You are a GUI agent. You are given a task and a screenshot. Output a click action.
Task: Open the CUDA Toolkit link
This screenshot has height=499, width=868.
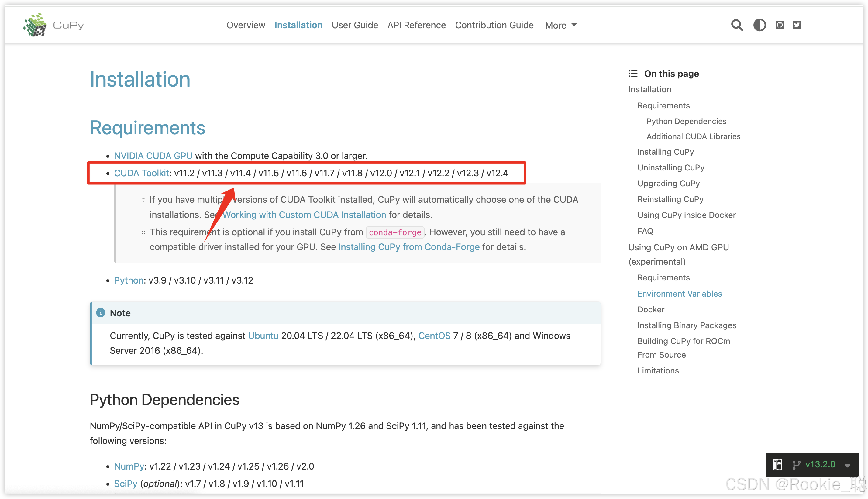click(141, 173)
